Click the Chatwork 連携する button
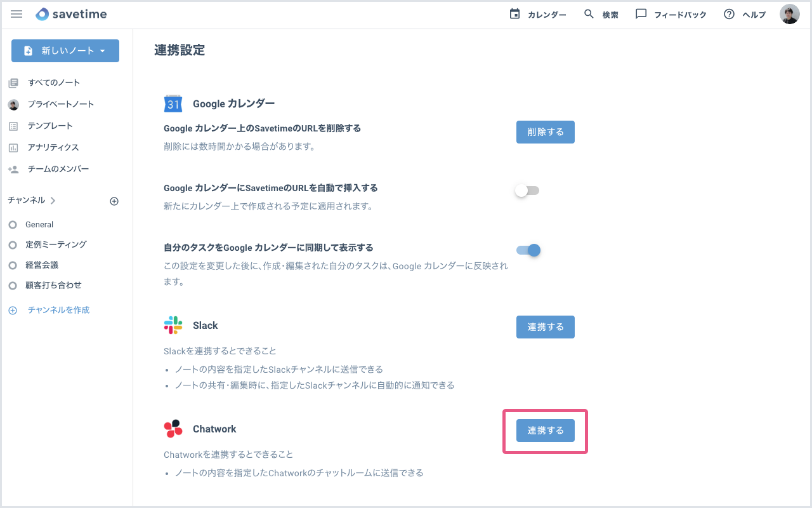 (546, 431)
